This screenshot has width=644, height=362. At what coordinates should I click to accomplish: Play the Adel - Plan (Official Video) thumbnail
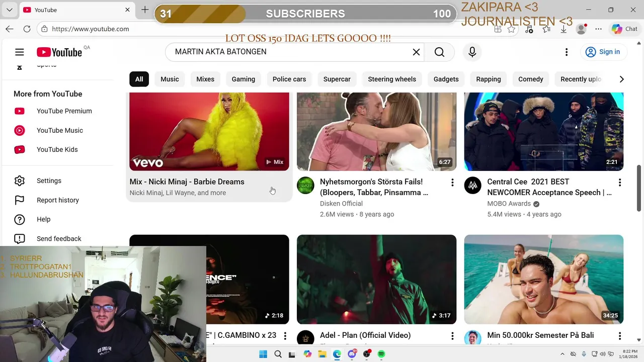376,280
